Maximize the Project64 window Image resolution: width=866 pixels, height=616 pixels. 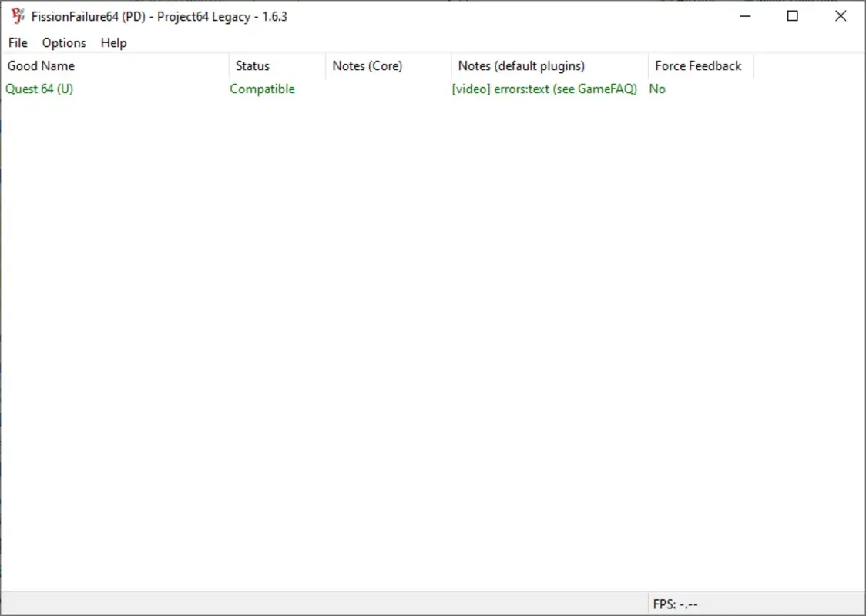tap(792, 15)
